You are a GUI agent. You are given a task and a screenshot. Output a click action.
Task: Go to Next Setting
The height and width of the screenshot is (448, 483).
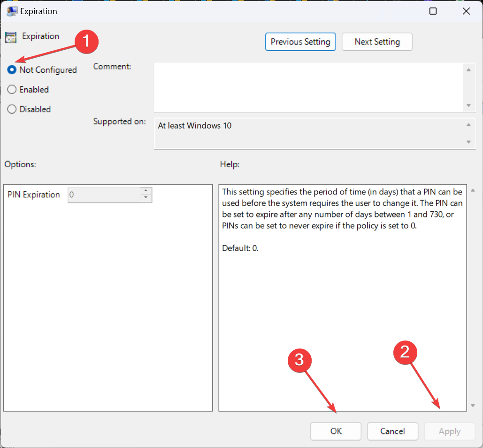pyautogui.click(x=377, y=42)
